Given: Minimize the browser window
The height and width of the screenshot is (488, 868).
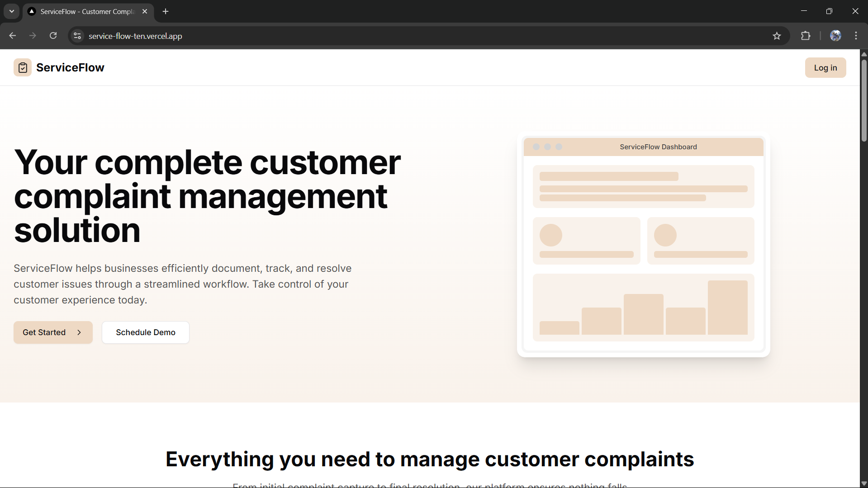Looking at the screenshot, I should click(804, 11).
